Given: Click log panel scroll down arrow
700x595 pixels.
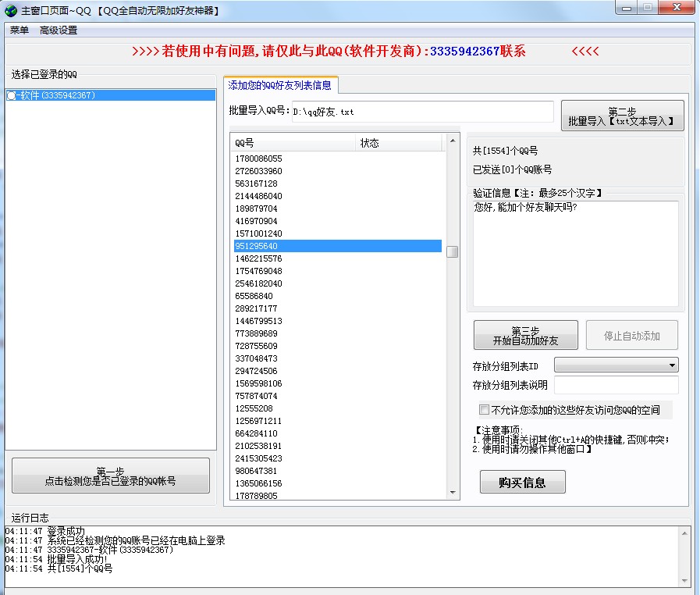Looking at the screenshot, I should (x=684, y=581).
